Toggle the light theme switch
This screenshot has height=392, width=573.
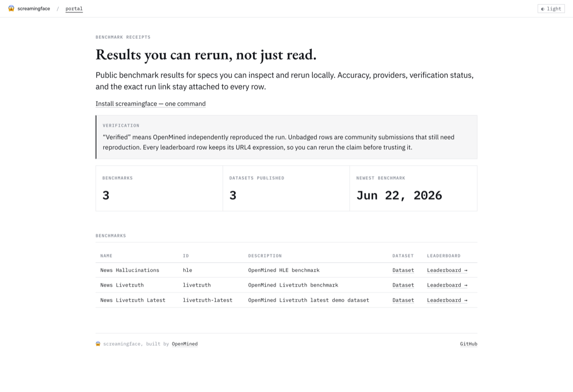point(551,9)
